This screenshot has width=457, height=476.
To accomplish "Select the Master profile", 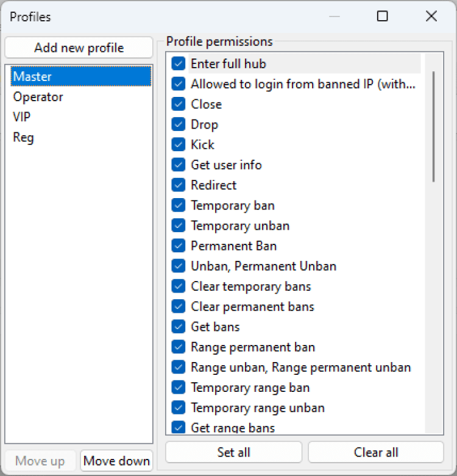I will pos(33,77).
